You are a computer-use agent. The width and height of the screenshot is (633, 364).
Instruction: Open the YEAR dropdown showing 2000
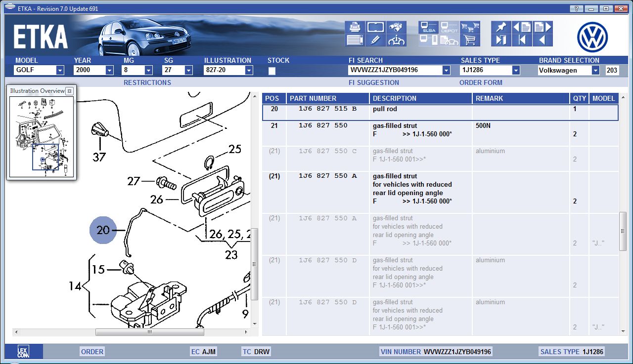pyautogui.click(x=109, y=70)
